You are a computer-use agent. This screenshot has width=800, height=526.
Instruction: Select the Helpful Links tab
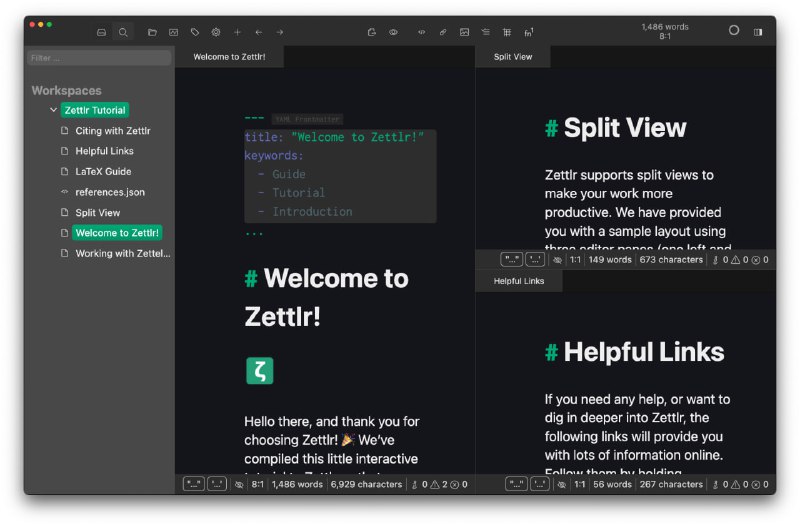pos(519,281)
